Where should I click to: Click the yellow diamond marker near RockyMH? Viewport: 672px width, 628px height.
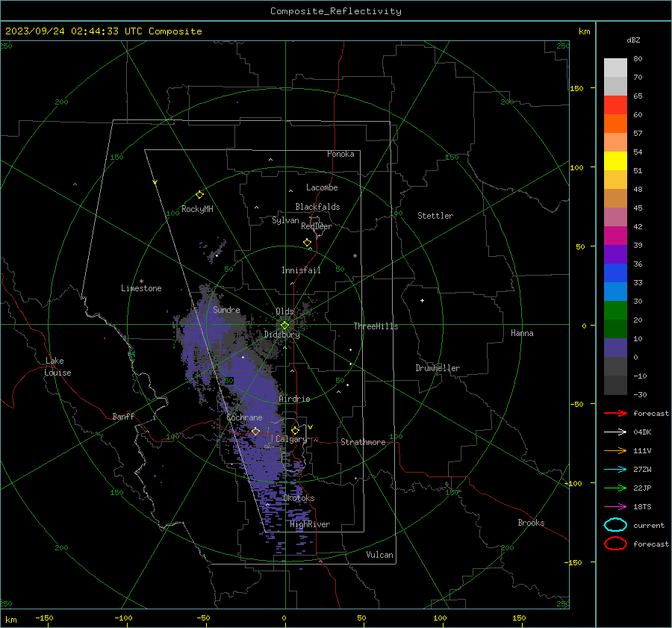199,195
